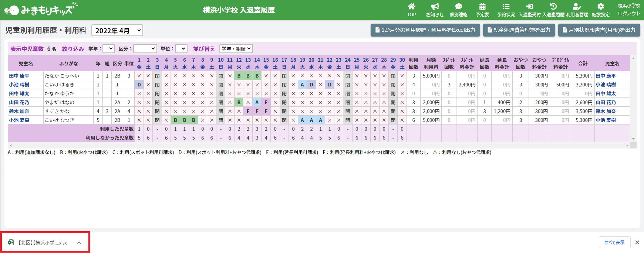The width and height of the screenshot is (644, 253).
Task: Click すべて表示 in the download bar
Action: tap(614, 243)
